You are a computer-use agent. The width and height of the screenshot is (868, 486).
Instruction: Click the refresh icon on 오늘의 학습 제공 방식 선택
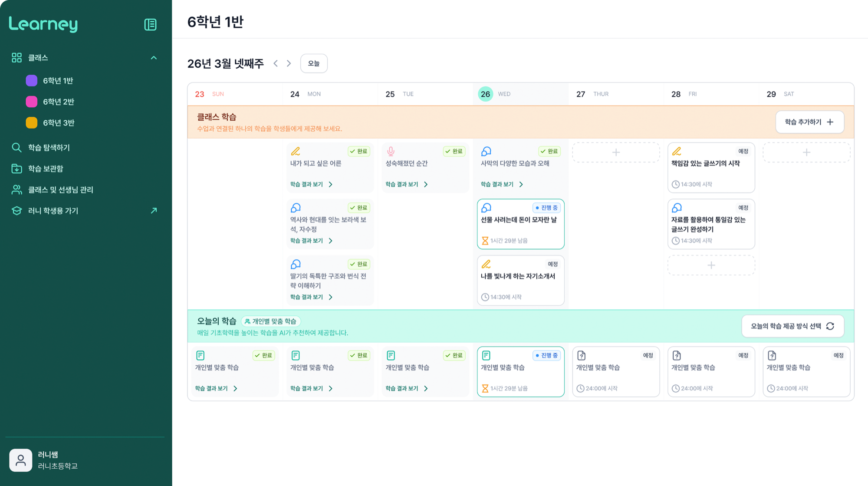click(830, 326)
